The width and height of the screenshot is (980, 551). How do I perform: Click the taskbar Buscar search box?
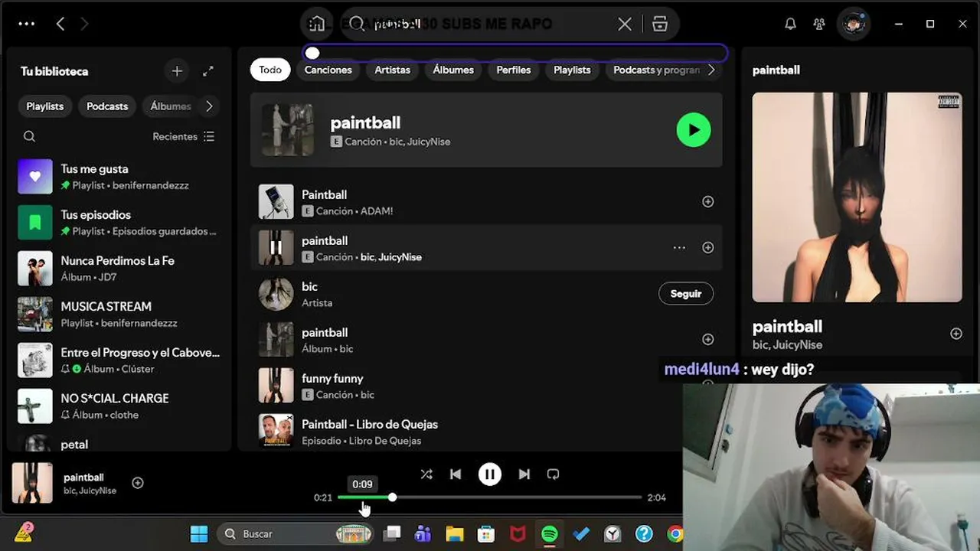tap(296, 533)
